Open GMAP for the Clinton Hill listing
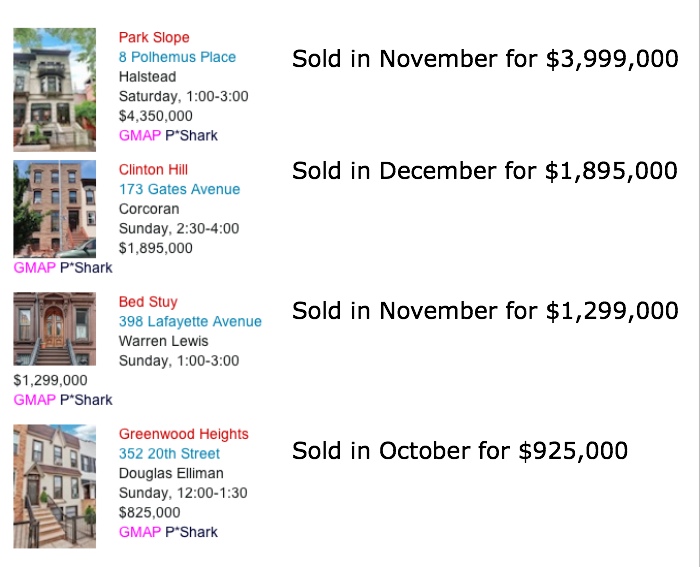Screen dimensions: 700x567 (34, 267)
